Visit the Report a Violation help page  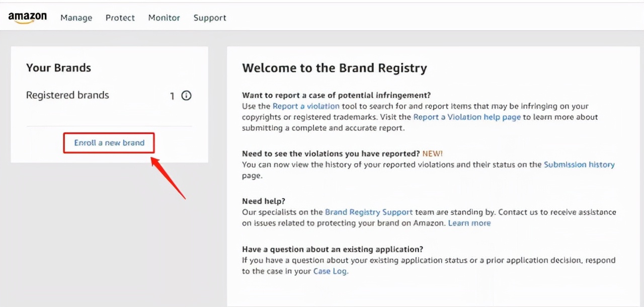[x=467, y=117]
